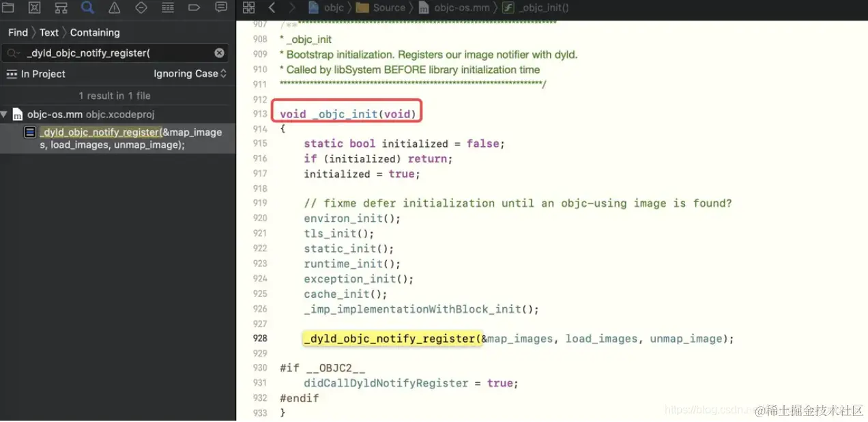Click the objc-os.mm file icon in jump bar

coord(422,8)
